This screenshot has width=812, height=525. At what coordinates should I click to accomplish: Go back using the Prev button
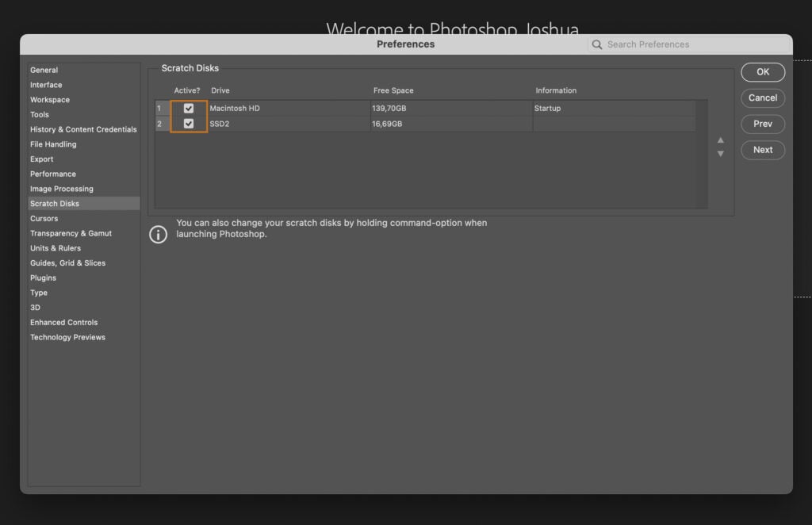762,124
